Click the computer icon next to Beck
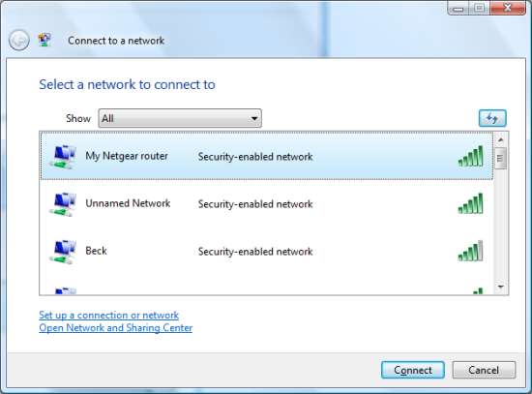This screenshot has height=394, width=532. click(63, 252)
